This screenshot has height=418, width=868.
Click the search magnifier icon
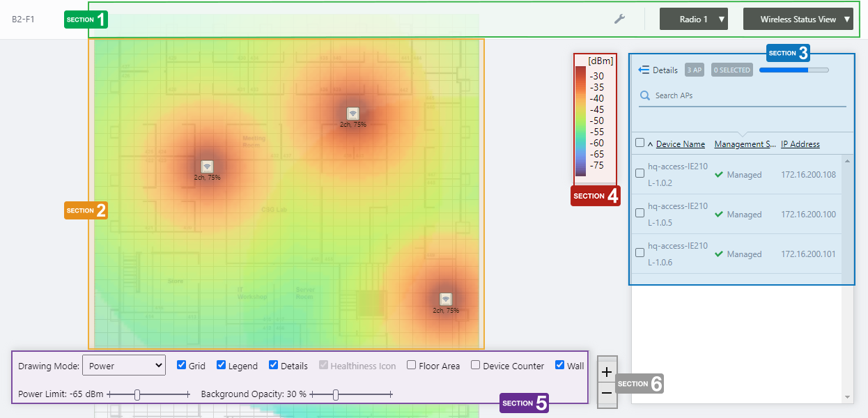click(x=645, y=95)
